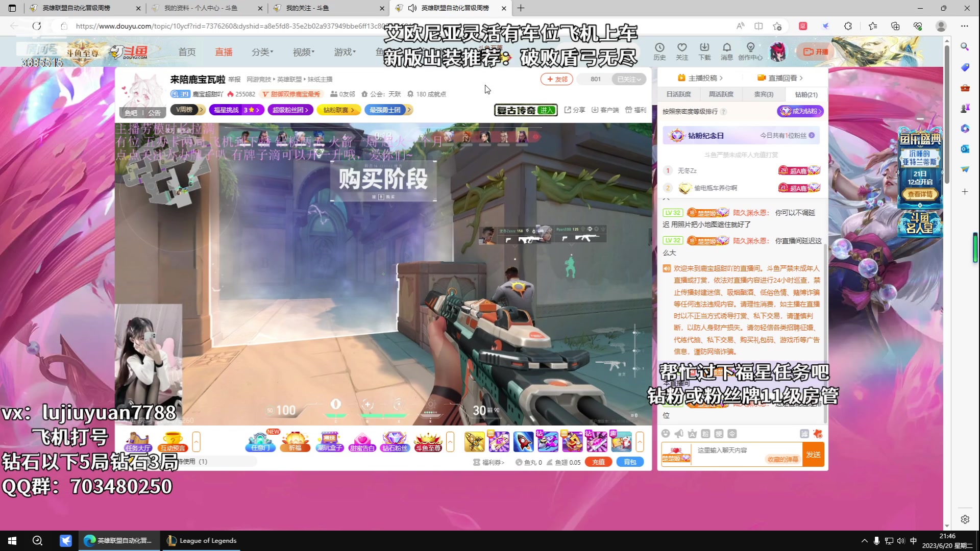Select the 甜蜜告白 heart gift icon
Screen dimensions: 980x551
pos(362,442)
